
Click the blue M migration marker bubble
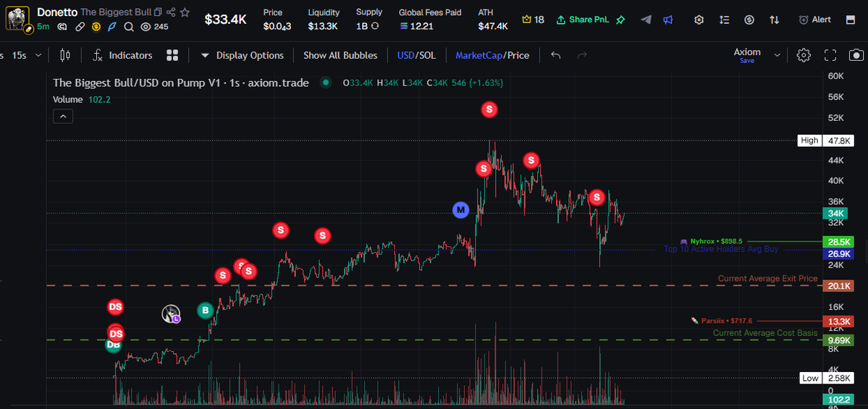pyautogui.click(x=460, y=210)
